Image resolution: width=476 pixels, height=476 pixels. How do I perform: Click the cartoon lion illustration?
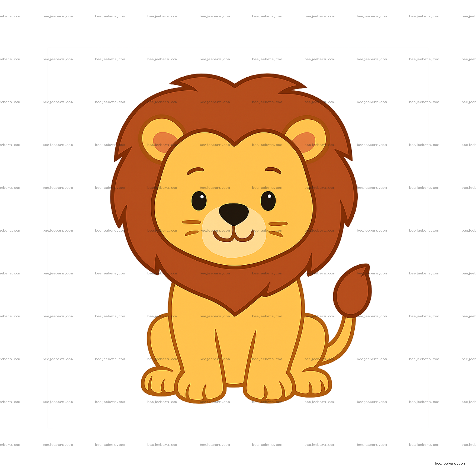[241, 238]
